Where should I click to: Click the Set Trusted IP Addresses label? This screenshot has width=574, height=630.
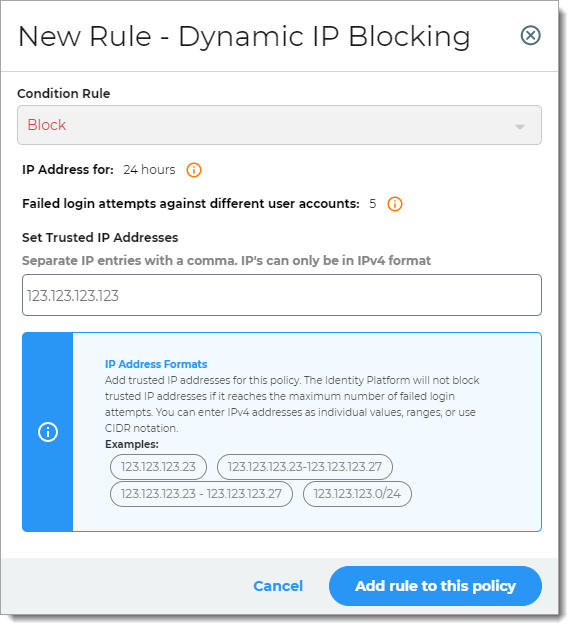[100, 238]
